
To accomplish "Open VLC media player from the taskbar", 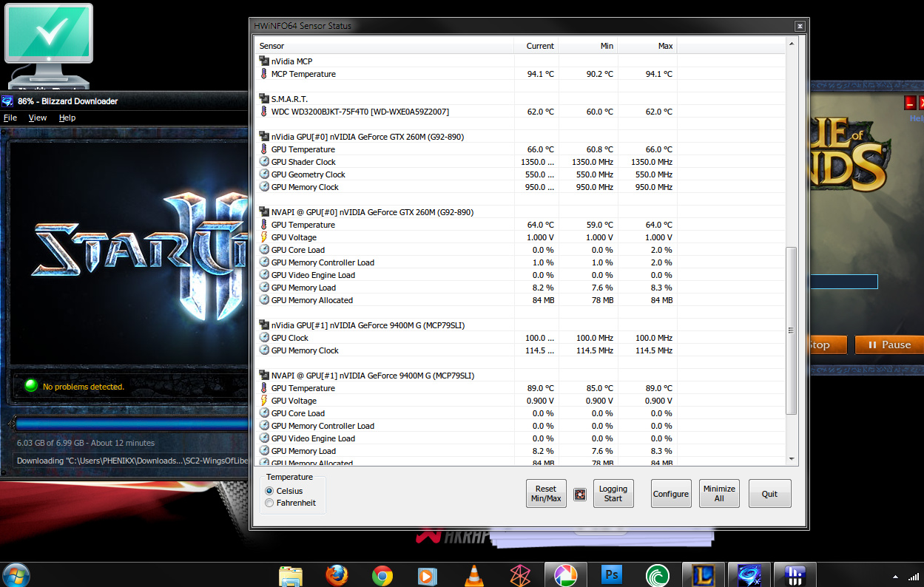I will [473, 574].
